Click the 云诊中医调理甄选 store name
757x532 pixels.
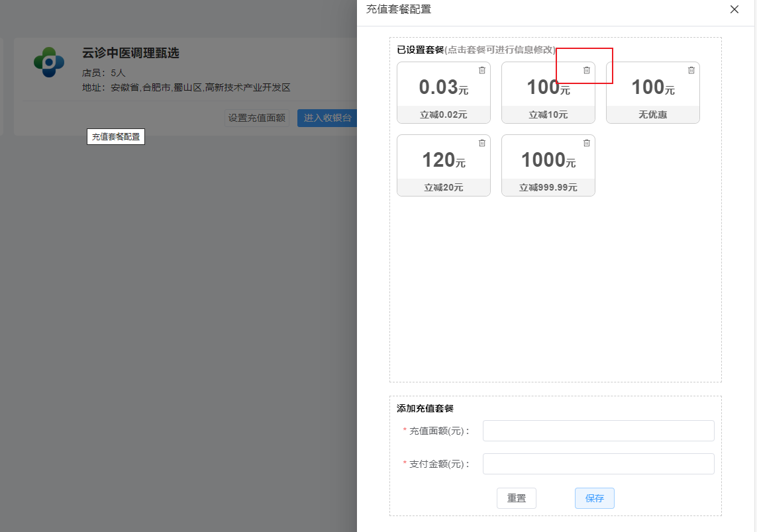tap(130, 53)
